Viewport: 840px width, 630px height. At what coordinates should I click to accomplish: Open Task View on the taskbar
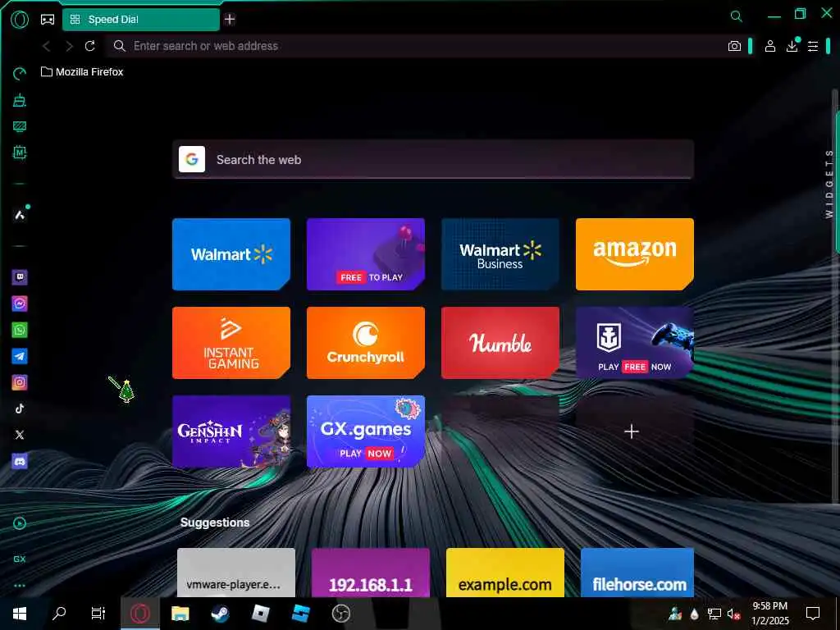(98, 614)
